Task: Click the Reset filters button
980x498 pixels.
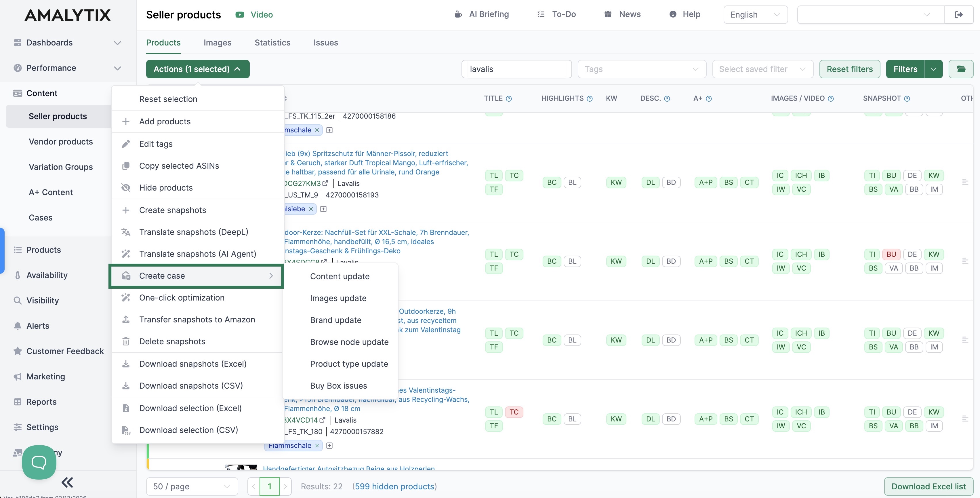Action: point(849,69)
